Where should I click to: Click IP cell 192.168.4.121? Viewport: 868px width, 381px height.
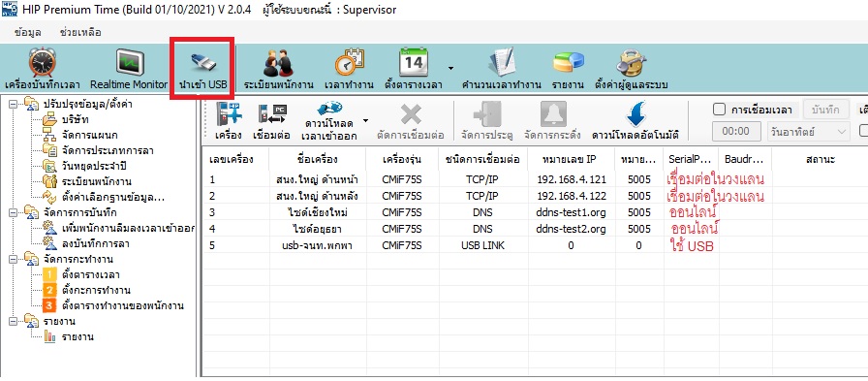tap(572, 179)
